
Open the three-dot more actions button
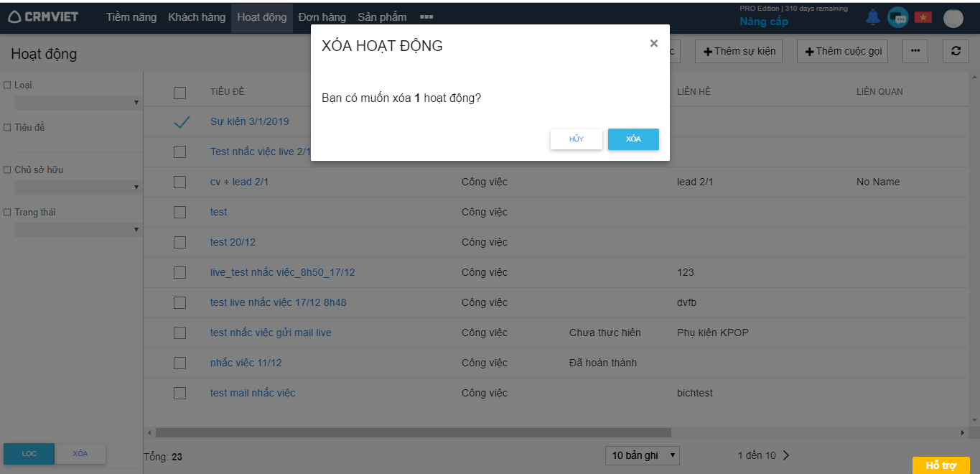(x=915, y=51)
